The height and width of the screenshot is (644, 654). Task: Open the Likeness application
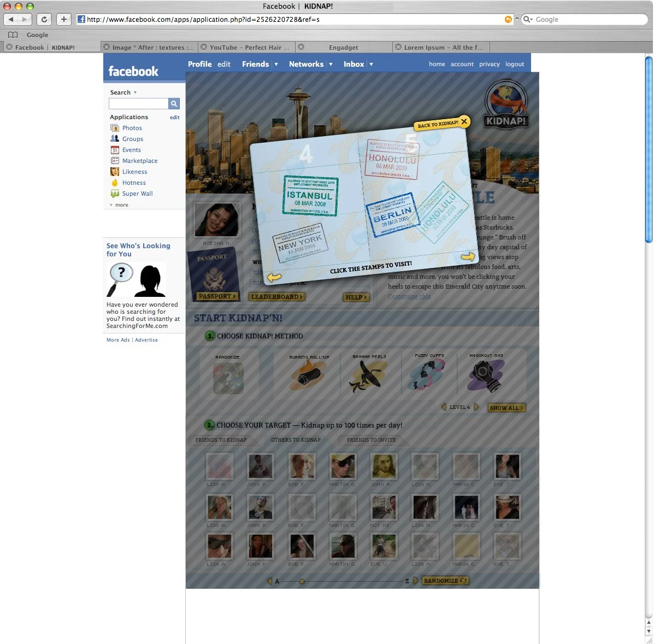tap(134, 172)
